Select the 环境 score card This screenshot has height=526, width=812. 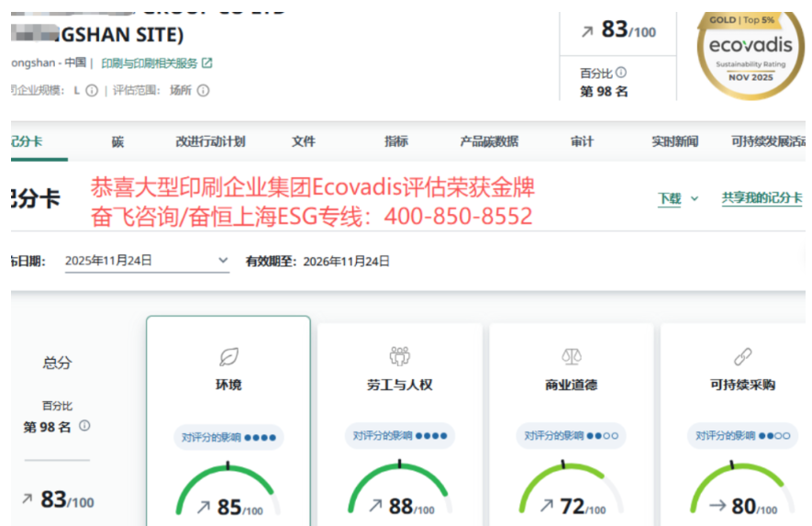coord(228,420)
